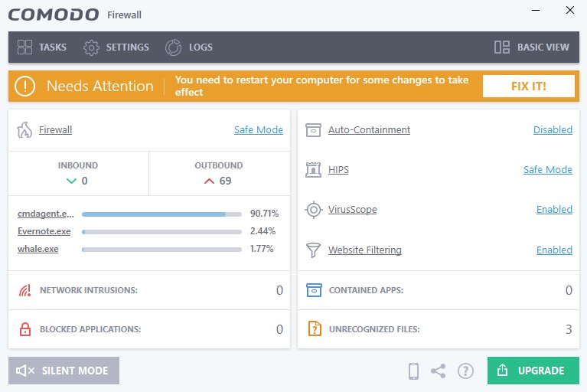
Task: Click the Unrecognized Files count 3
Action: pos(569,329)
